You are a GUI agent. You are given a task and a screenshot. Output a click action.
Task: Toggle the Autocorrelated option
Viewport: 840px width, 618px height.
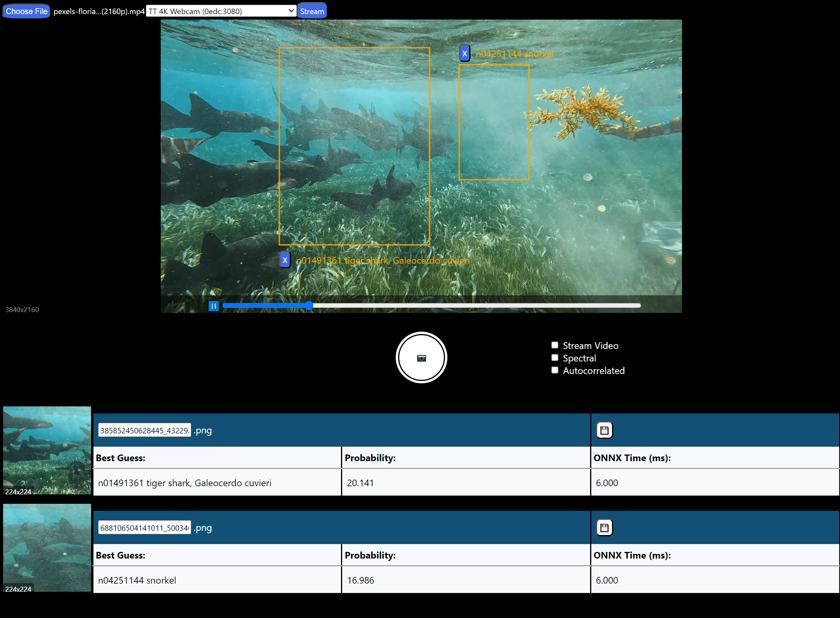point(554,370)
